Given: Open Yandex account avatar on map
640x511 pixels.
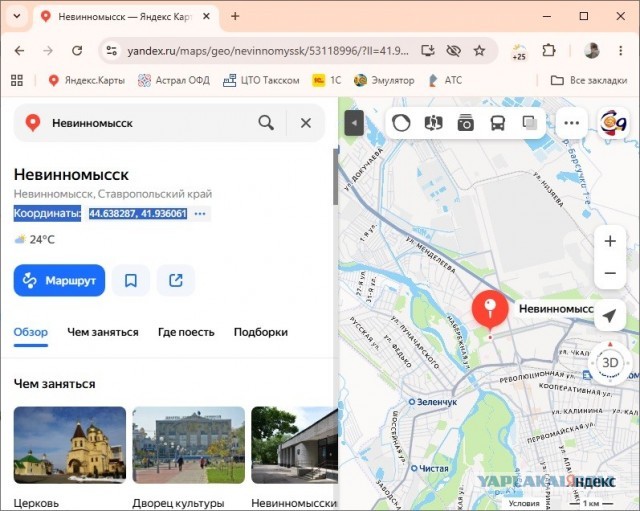Looking at the screenshot, I should click(613, 123).
